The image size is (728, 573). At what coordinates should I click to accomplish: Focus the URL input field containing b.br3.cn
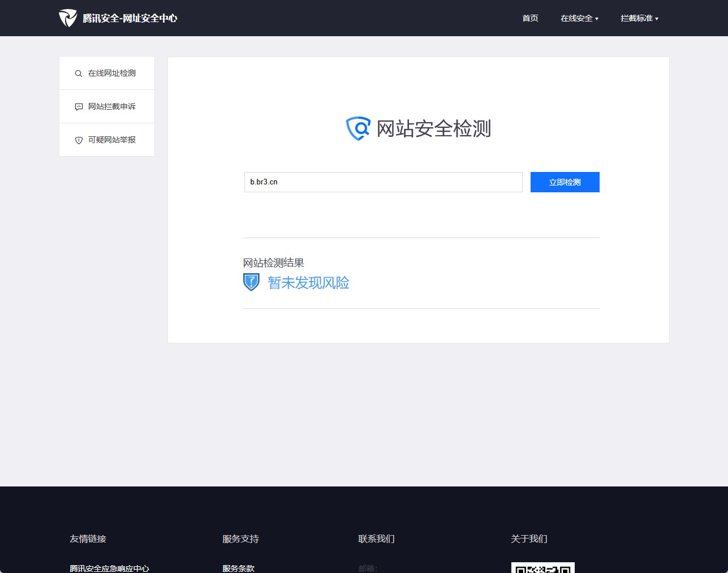384,182
